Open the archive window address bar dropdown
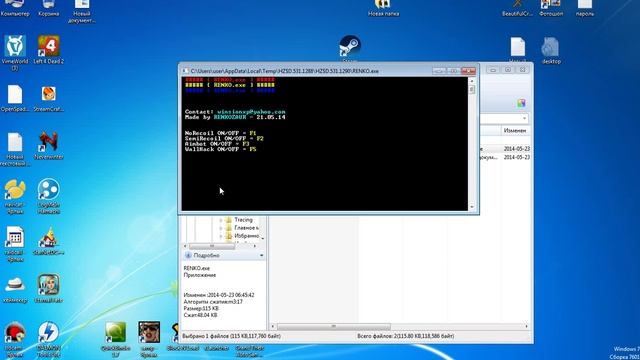 [x=524, y=118]
